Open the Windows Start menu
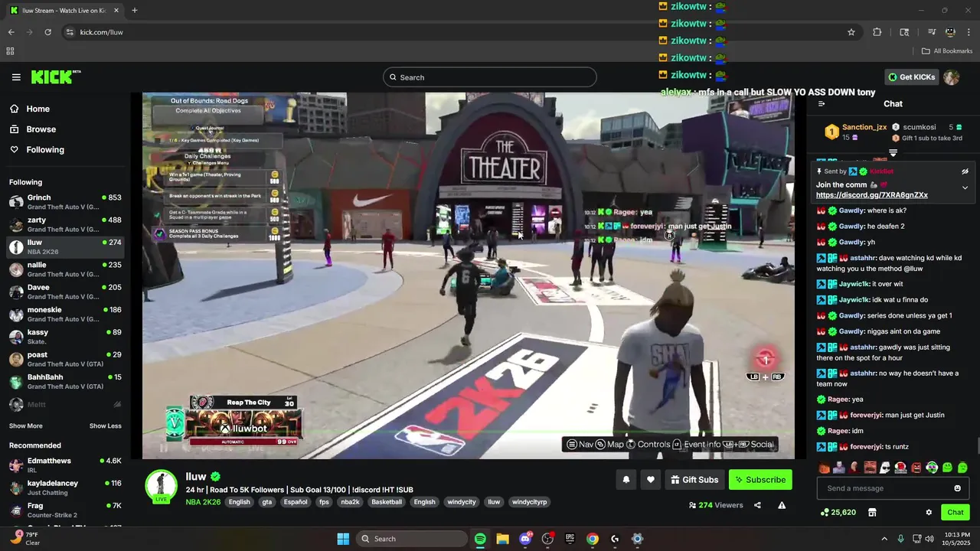This screenshot has width=980, height=551. 343,539
